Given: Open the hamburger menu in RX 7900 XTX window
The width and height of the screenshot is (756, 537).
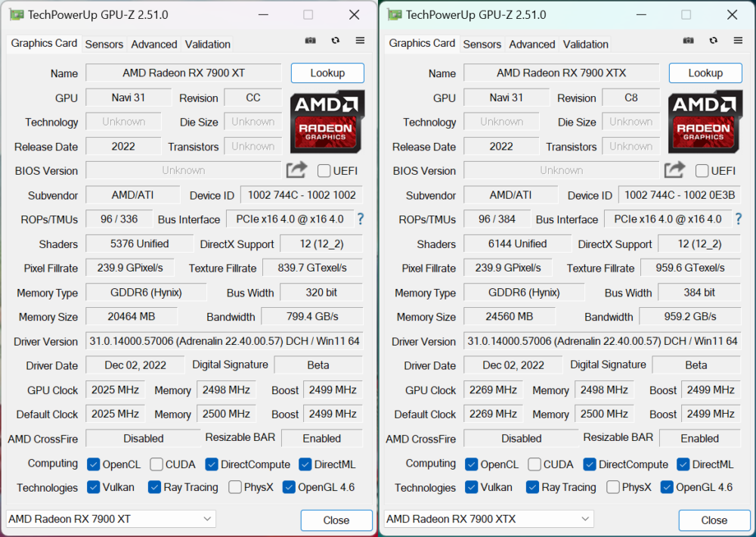Looking at the screenshot, I should pos(738,41).
